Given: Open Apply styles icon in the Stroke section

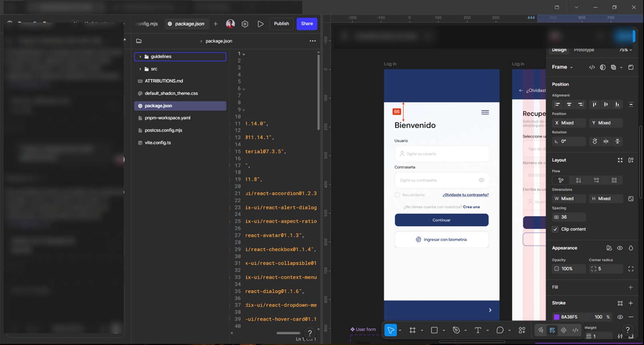Looking at the screenshot, I should click(x=620, y=303).
